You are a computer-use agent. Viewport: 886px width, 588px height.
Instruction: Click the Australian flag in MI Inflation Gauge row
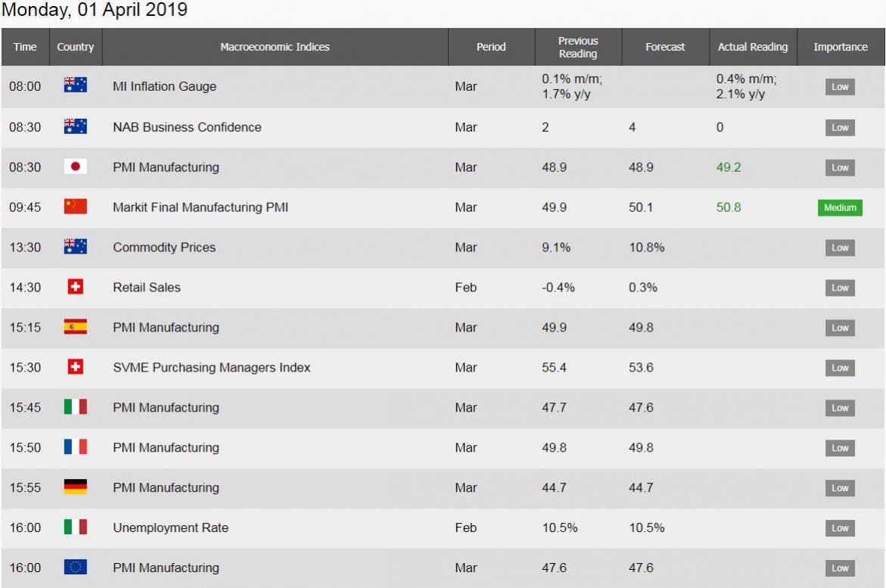[75, 86]
